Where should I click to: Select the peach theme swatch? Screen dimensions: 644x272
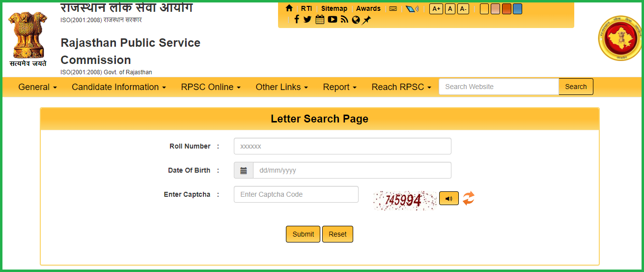(495, 9)
